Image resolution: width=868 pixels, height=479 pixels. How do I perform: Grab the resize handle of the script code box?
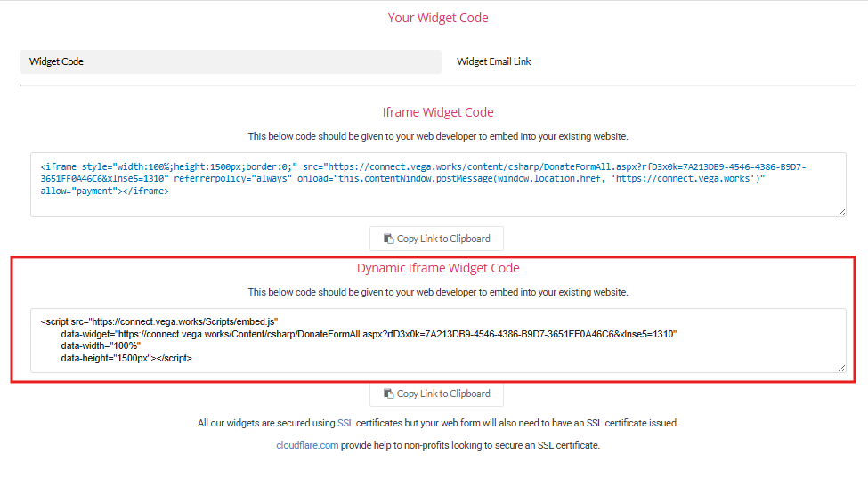841,368
